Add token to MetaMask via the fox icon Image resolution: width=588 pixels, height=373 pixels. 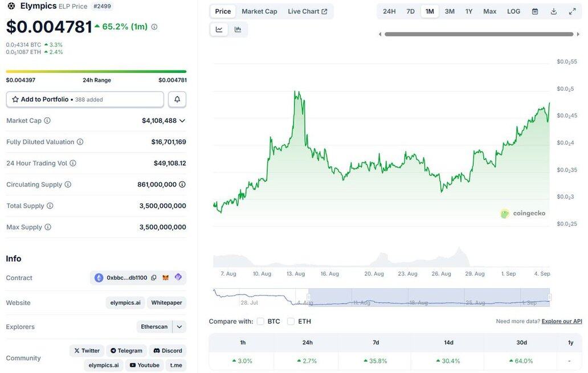165,278
